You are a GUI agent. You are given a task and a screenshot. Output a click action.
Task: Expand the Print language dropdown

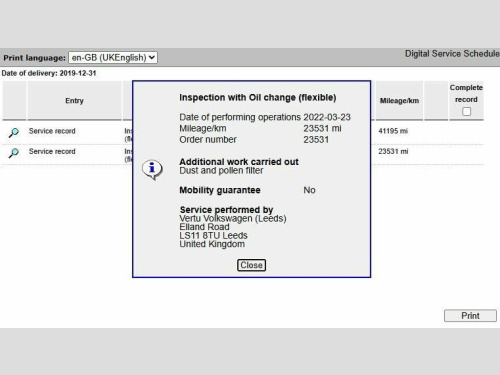coord(113,57)
